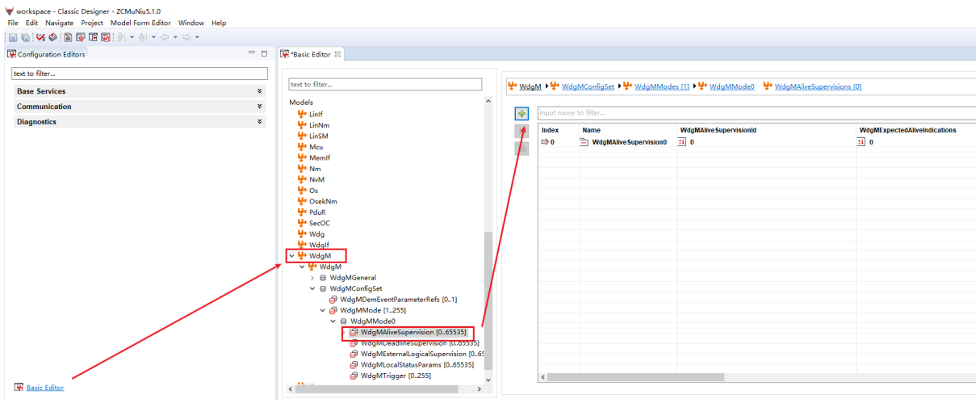The width and height of the screenshot is (980, 403).
Task: Collapse the WdgMConfigSet tree node
Action: point(312,288)
